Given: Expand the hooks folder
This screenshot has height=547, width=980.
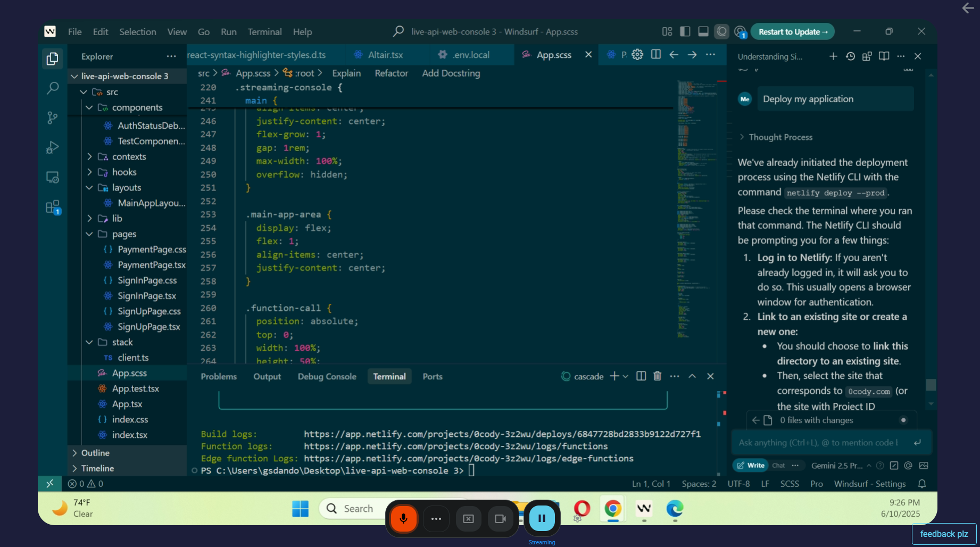Looking at the screenshot, I should pos(89,172).
